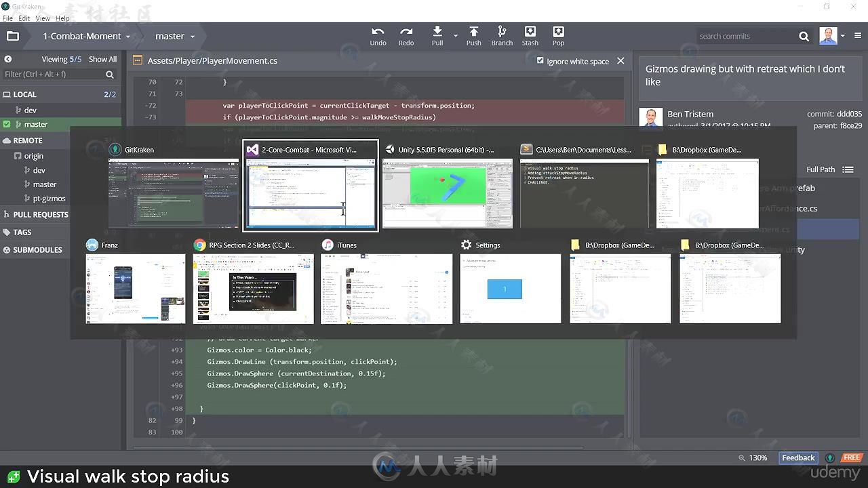The height and width of the screenshot is (488, 868).
Task: Switch to iTunes window thumbnail
Action: tap(387, 289)
